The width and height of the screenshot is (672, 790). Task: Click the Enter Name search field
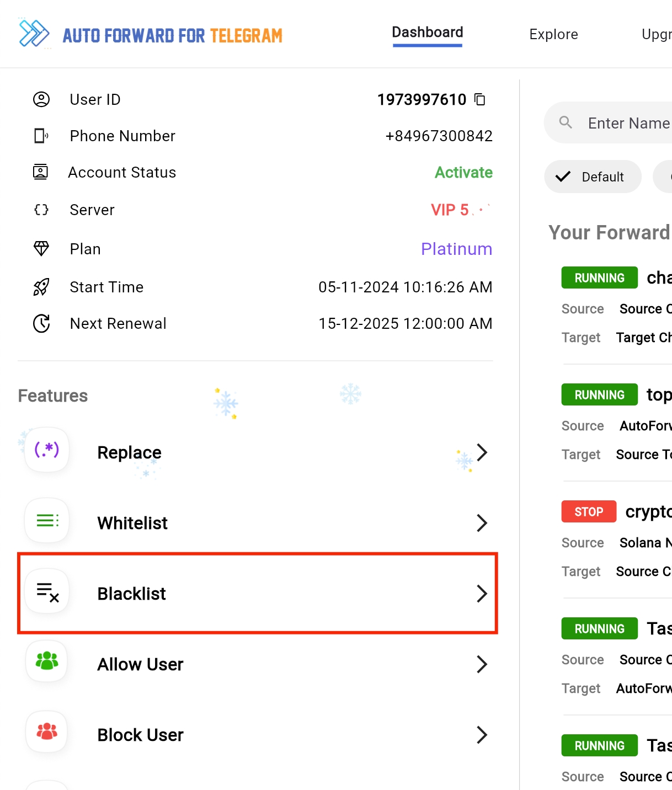coord(628,123)
